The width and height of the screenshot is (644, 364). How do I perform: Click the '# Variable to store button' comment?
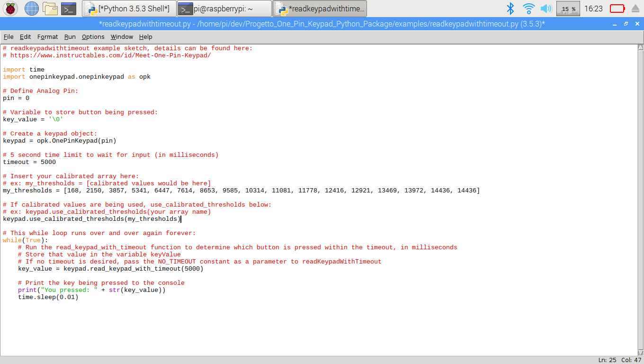click(x=80, y=112)
